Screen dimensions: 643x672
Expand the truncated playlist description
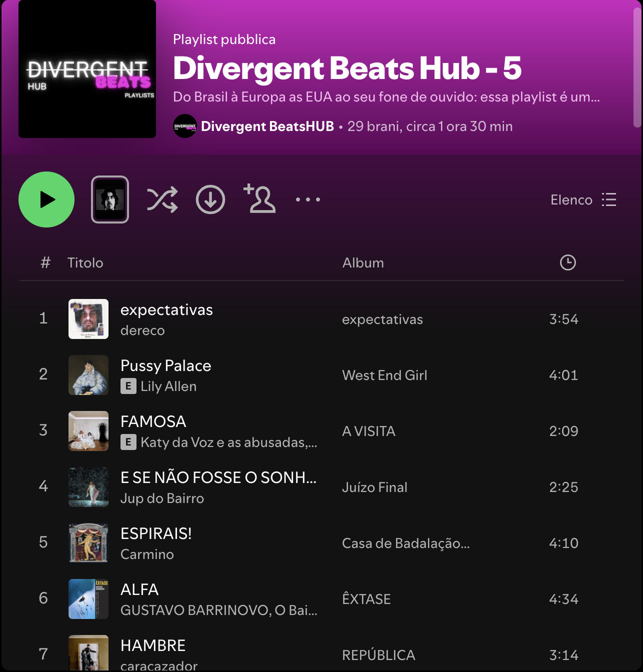click(x=386, y=98)
